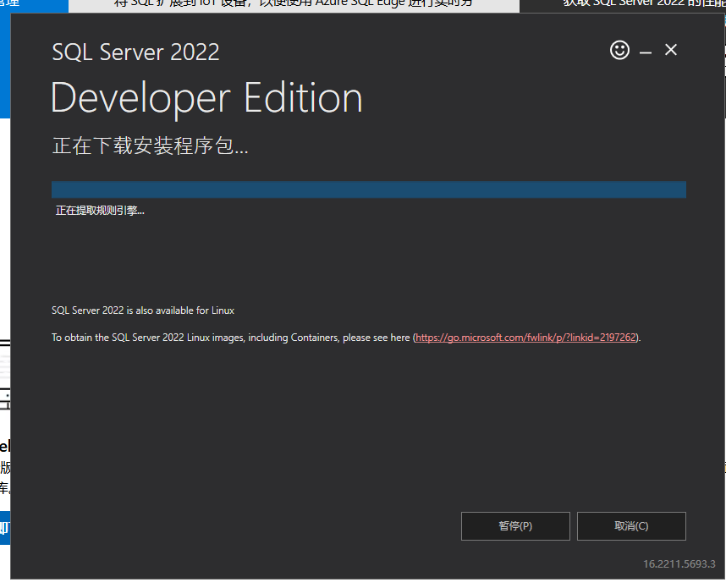The image size is (726, 588).
Task: Click the blue download progress bar
Action: [368, 190]
